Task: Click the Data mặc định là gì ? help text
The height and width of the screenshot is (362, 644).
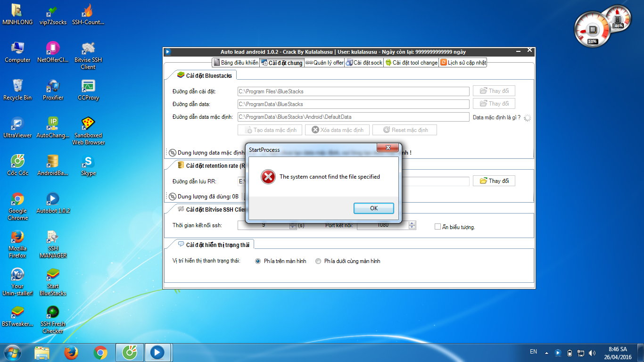Action: pos(496,117)
